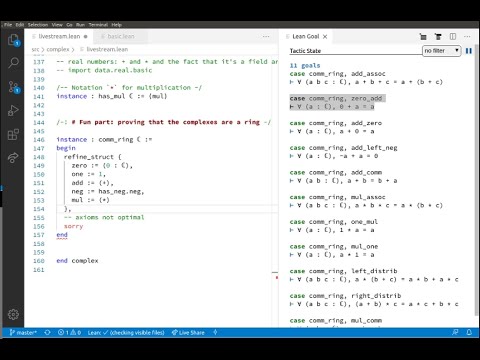480x360 pixels.
Task: Click the 'Tactic State' heading
Action: pos(305,51)
